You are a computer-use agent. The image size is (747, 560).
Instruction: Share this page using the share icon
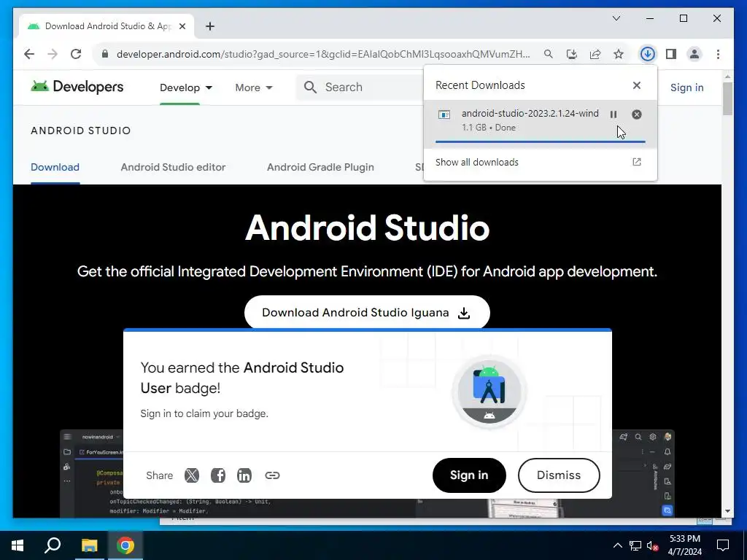tap(595, 54)
